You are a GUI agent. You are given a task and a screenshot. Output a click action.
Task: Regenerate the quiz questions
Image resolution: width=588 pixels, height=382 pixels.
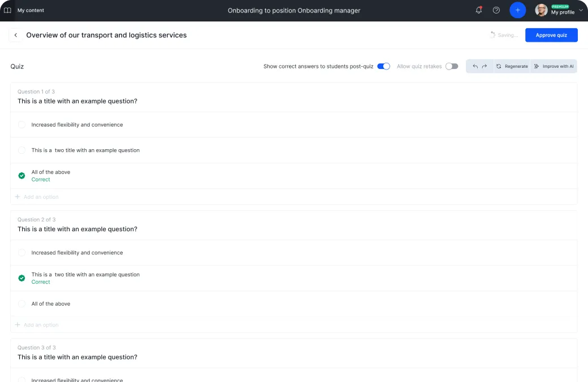512,67
